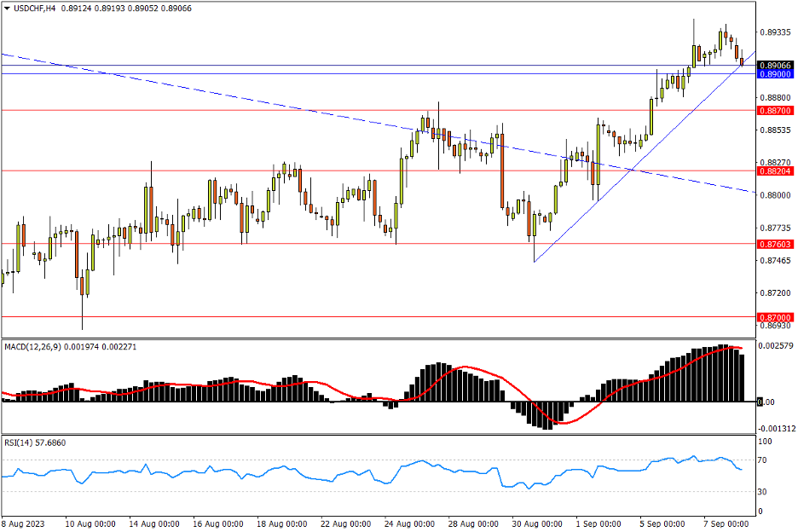Click the USDCHF,H4 chart title
Viewport: 798px width, 532px height.
[x=34, y=8]
